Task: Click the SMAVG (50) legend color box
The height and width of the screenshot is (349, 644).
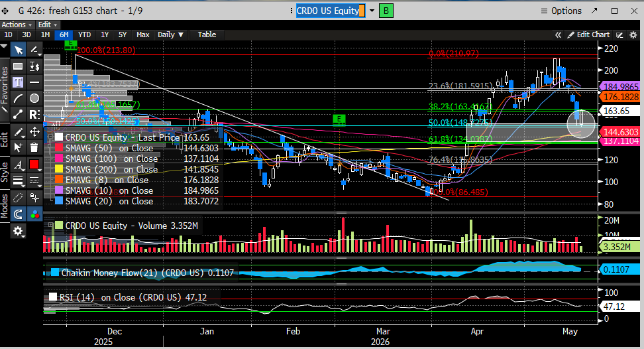Action: pos(59,148)
